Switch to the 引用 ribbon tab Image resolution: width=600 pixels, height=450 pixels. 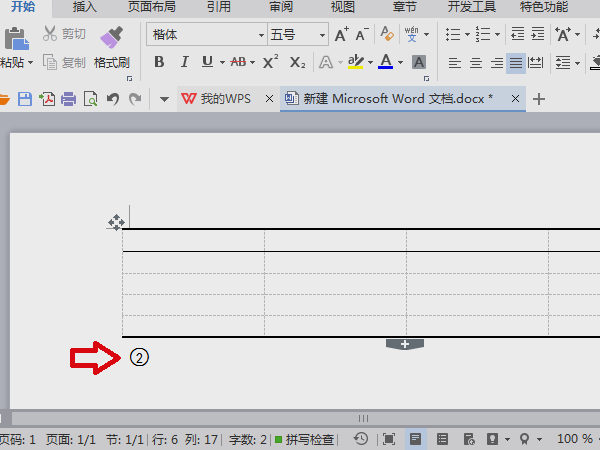[x=219, y=7]
